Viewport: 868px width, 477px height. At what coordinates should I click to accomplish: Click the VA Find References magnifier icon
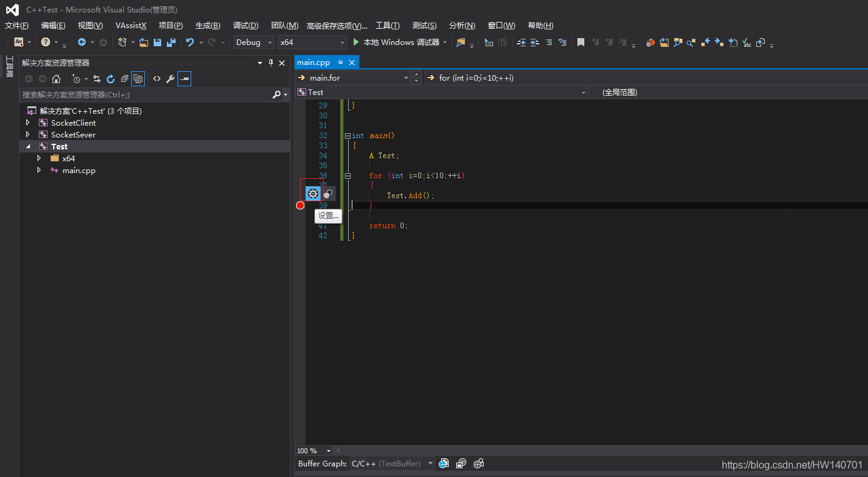point(691,43)
